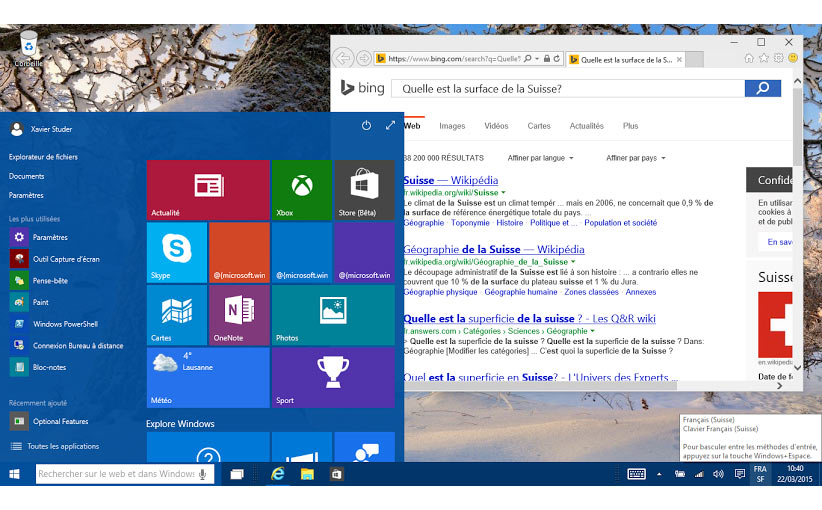Open dropdown arrow beside fr.answers.com breadcrumb
Image resolution: width=822 pixels, height=510 pixels.
click(592, 331)
